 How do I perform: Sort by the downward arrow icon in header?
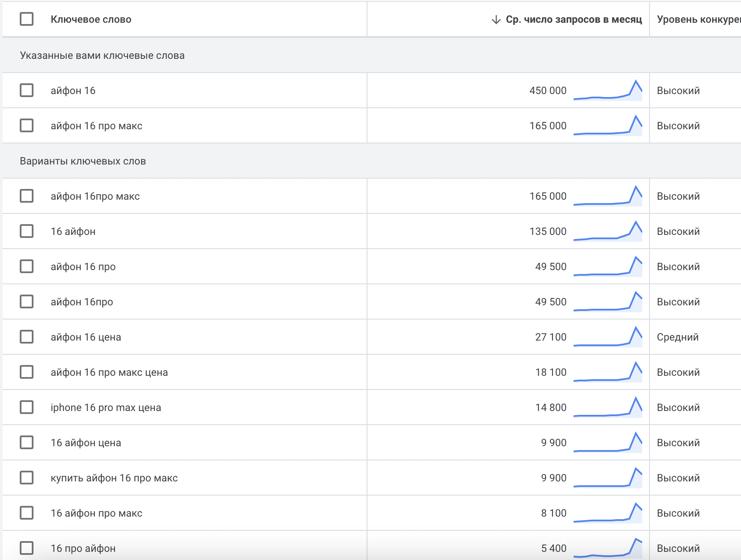496,20
